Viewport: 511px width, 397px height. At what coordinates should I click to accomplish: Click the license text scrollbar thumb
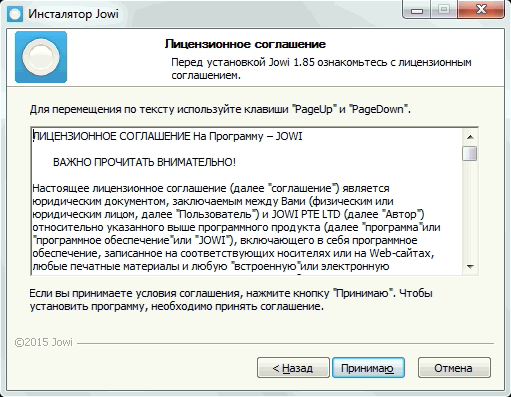(470, 153)
